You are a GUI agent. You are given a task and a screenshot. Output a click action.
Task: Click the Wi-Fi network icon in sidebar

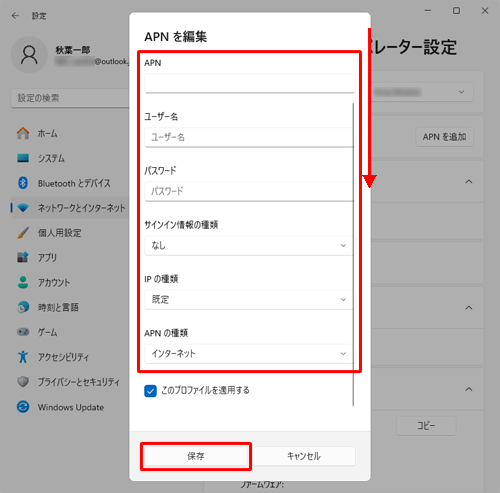23,208
